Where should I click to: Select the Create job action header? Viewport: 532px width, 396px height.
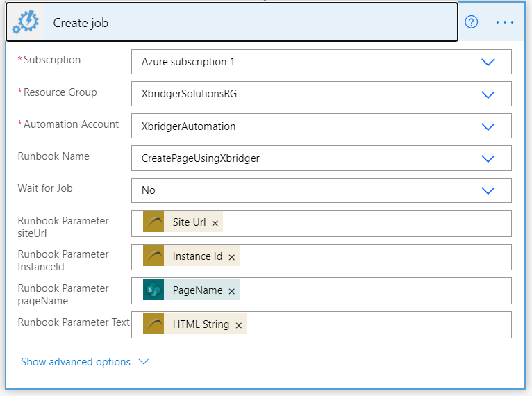(232, 22)
